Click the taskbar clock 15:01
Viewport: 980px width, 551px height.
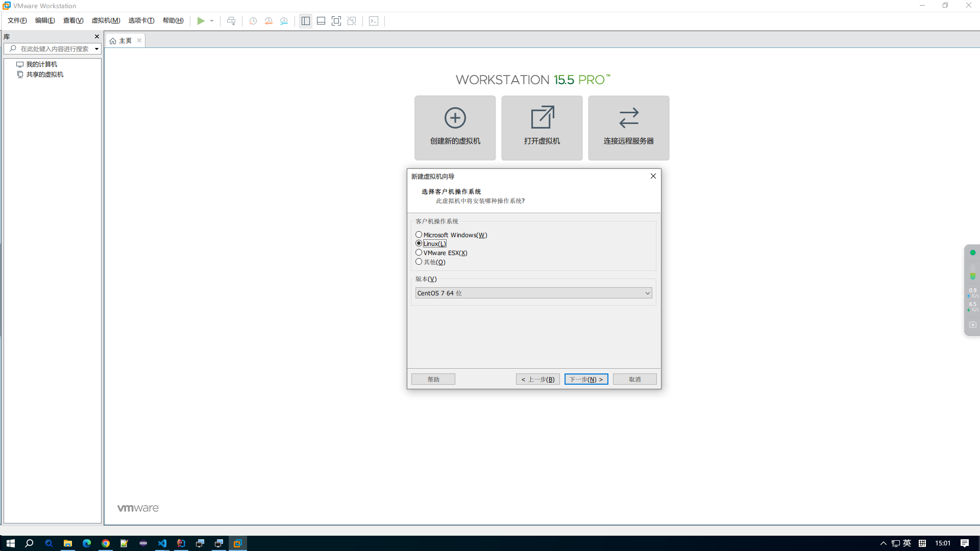click(x=943, y=543)
